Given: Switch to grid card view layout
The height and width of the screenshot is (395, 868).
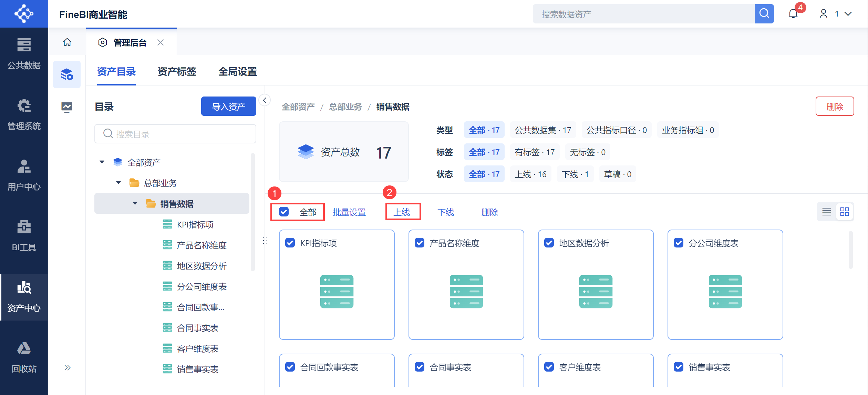Looking at the screenshot, I should point(845,212).
